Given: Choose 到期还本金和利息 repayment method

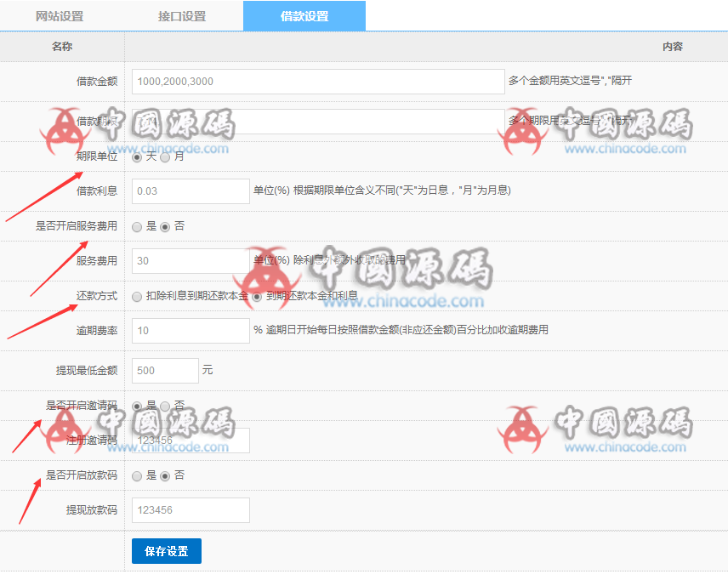Looking at the screenshot, I should [257, 296].
